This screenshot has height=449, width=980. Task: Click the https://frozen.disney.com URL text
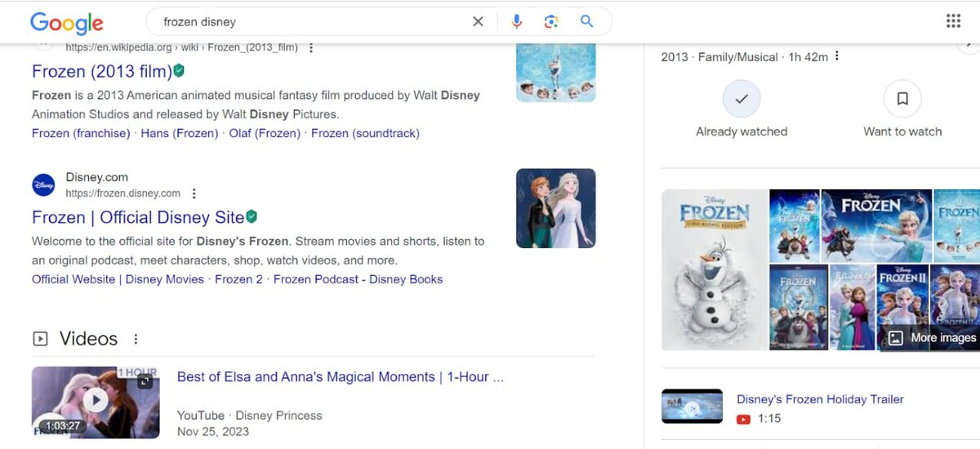coord(123,193)
